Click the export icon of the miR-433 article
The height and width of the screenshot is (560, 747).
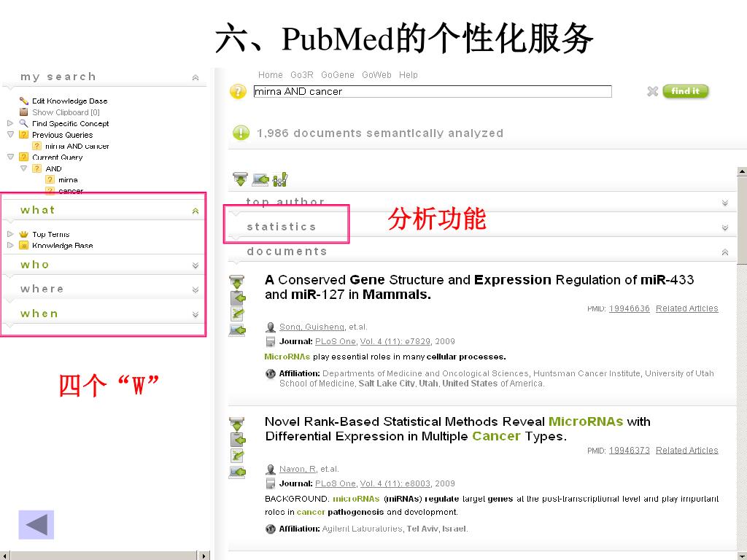click(237, 330)
